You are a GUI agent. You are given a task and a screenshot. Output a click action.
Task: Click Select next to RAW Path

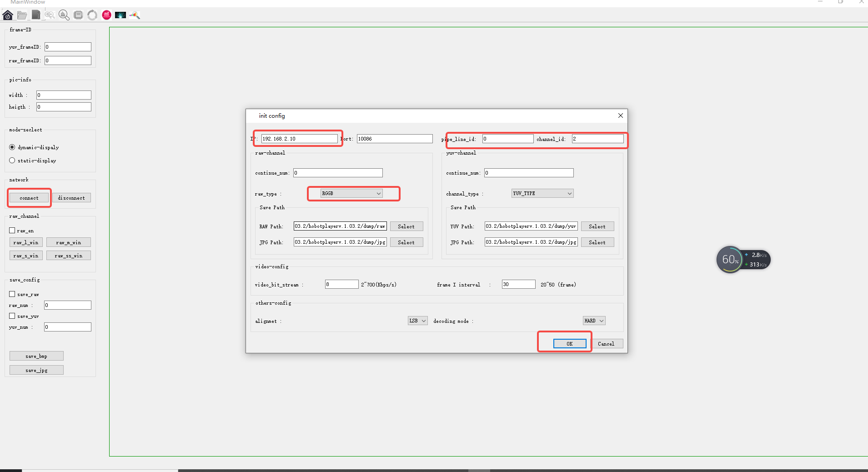click(406, 226)
